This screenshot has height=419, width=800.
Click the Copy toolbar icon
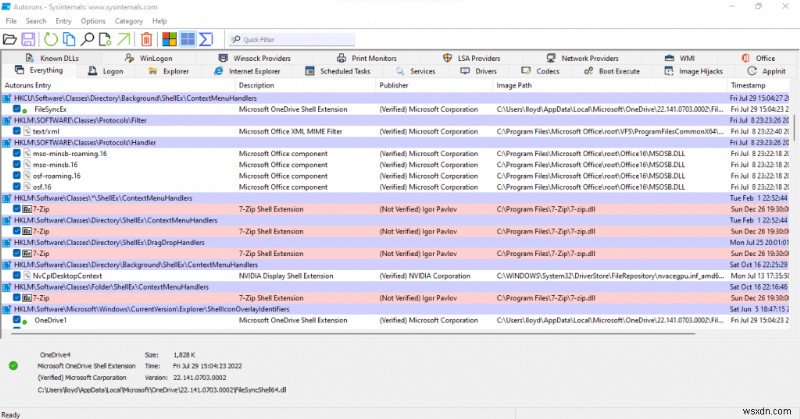pos(69,39)
